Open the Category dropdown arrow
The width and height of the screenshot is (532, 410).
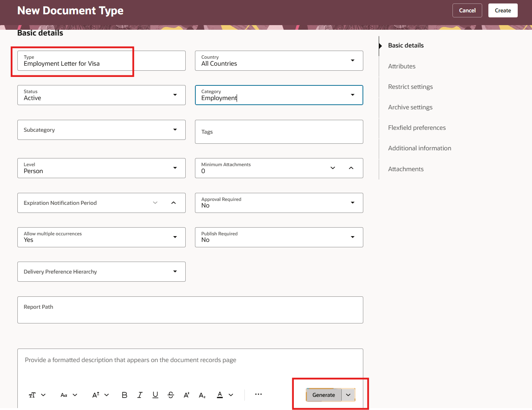point(352,95)
